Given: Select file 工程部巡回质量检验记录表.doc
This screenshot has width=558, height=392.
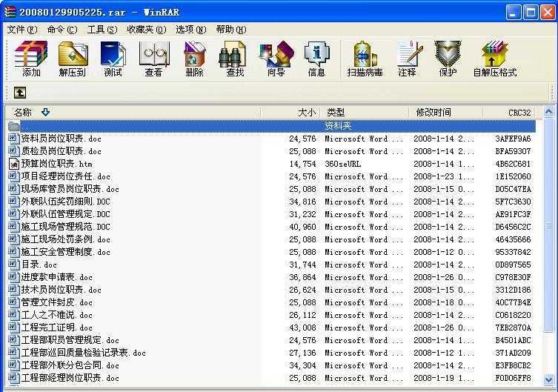Looking at the screenshot, I should (x=84, y=353).
